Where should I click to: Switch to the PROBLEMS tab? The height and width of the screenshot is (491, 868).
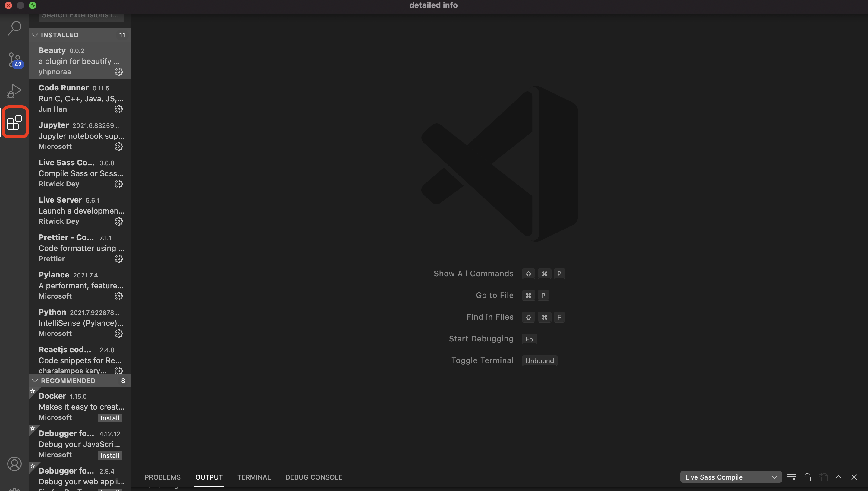tap(162, 477)
